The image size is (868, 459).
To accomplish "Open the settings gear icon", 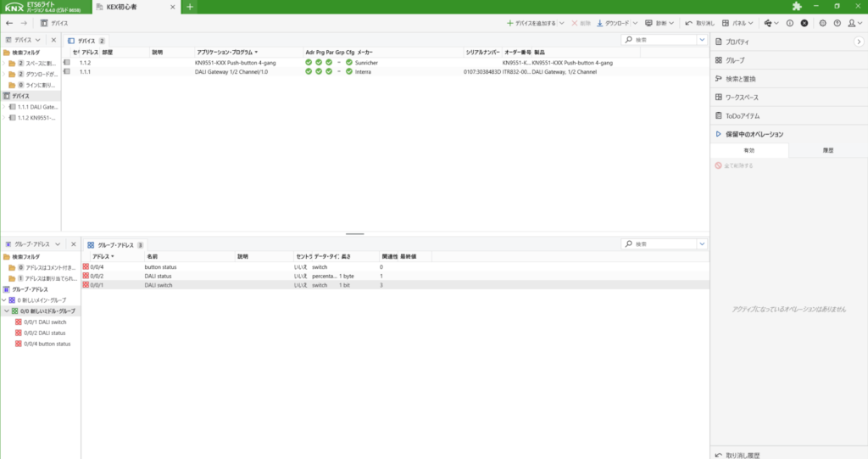I will pyautogui.click(x=823, y=23).
